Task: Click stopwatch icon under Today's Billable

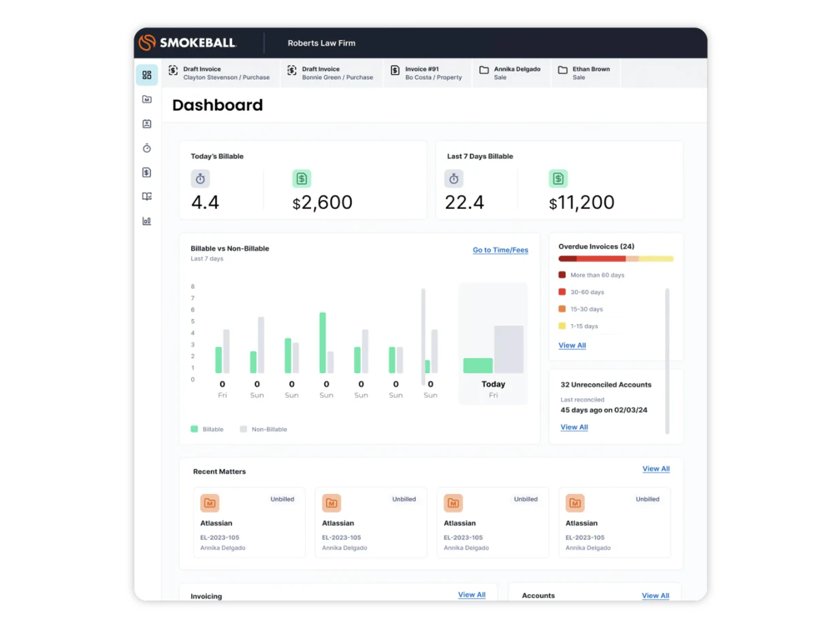Action: click(x=200, y=179)
